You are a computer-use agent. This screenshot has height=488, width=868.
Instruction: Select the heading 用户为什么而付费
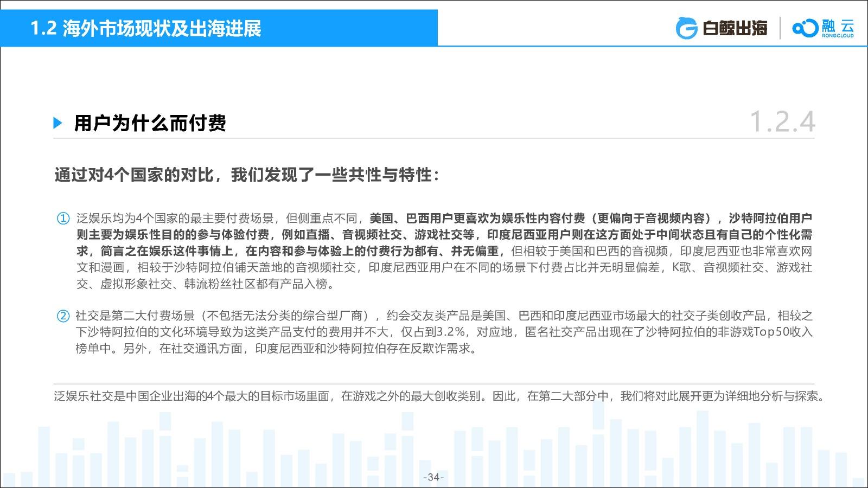[x=150, y=123]
